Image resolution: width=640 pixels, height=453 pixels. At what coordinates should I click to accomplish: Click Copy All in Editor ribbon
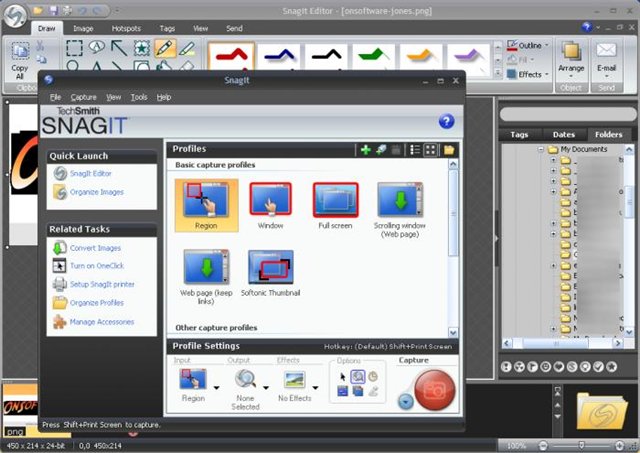tap(20, 60)
